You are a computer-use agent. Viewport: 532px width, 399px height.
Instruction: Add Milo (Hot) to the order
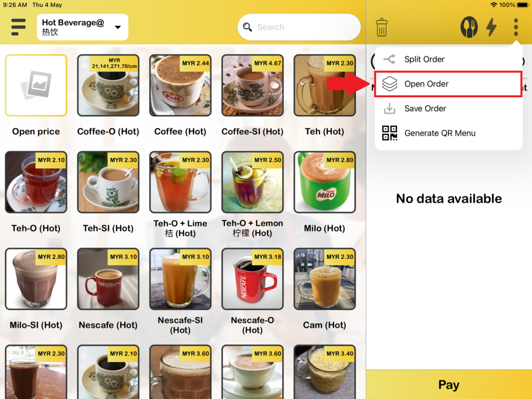coord(324,182)
